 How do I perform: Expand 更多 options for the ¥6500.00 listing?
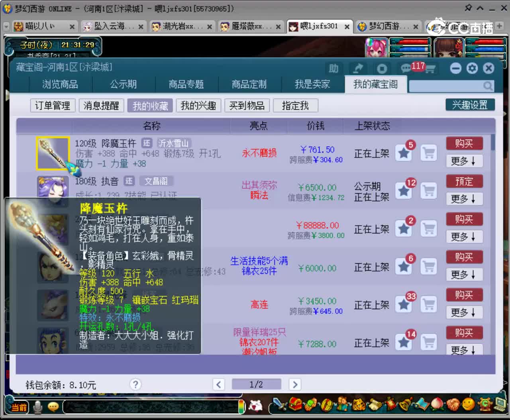point(464,199)
